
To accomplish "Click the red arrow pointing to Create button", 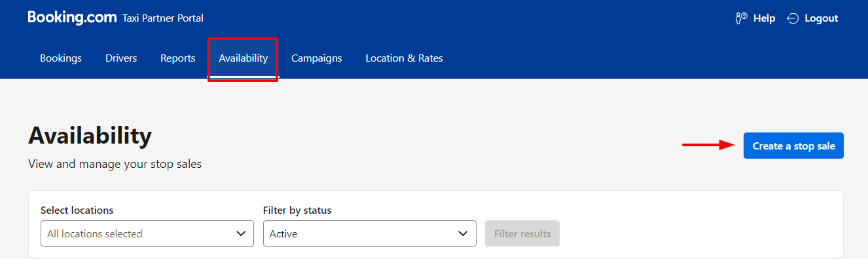I will (x=709, y=145).
